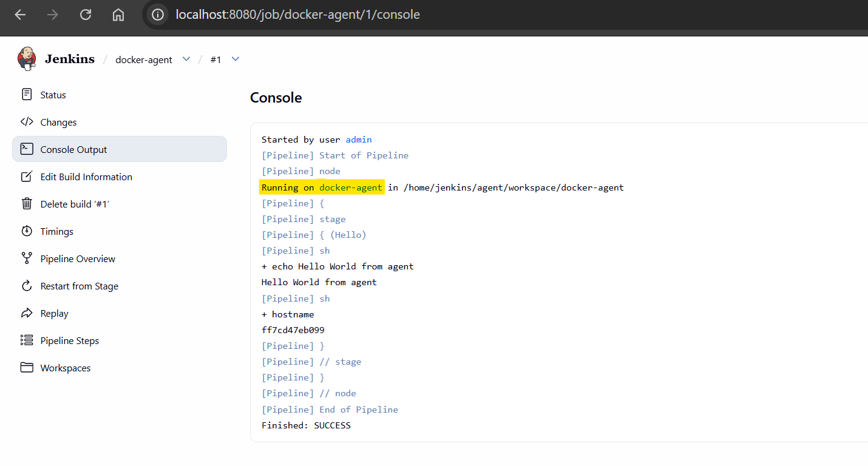
Task: Click the Jenkins butler logo
Action: coord(27,59)
